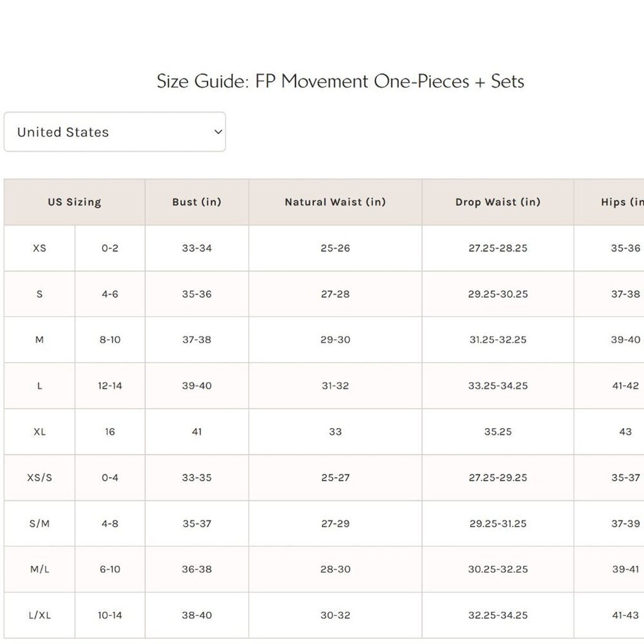The image size is (644, 644).
Task: Click the 38-40 bust measurement cell
Action: 197,615
